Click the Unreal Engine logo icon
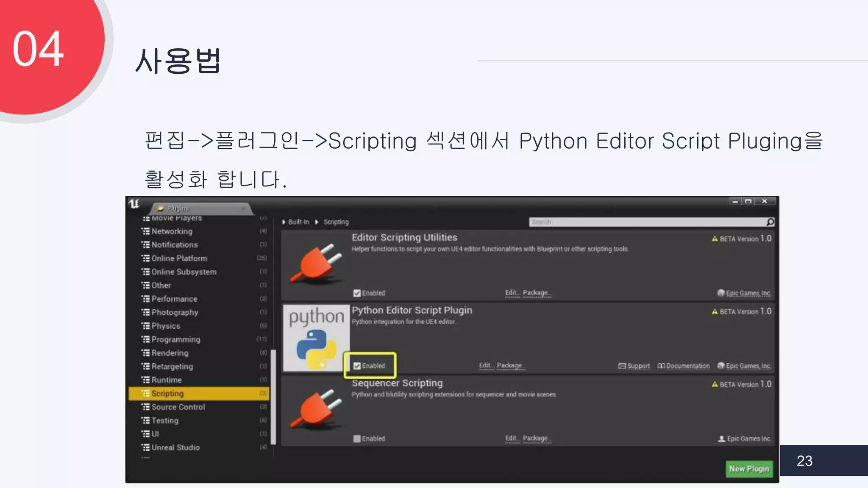The height and width of the screenshot is (488, 868). (134, 204)
